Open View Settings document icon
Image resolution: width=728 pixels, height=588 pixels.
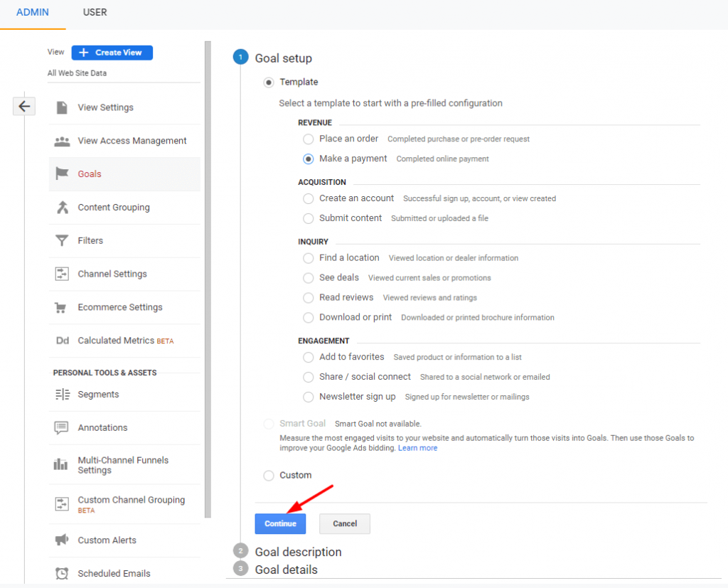[x=62, y=107]
